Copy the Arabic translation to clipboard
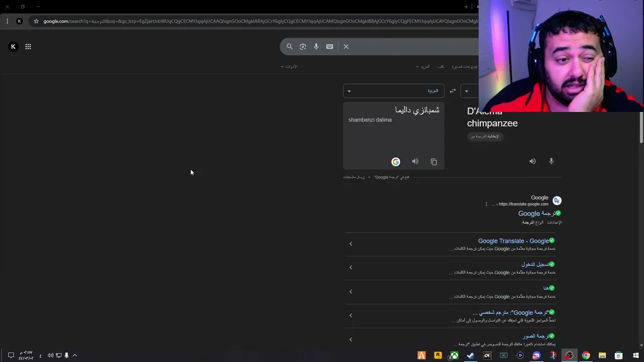 [x=434, y=162]
